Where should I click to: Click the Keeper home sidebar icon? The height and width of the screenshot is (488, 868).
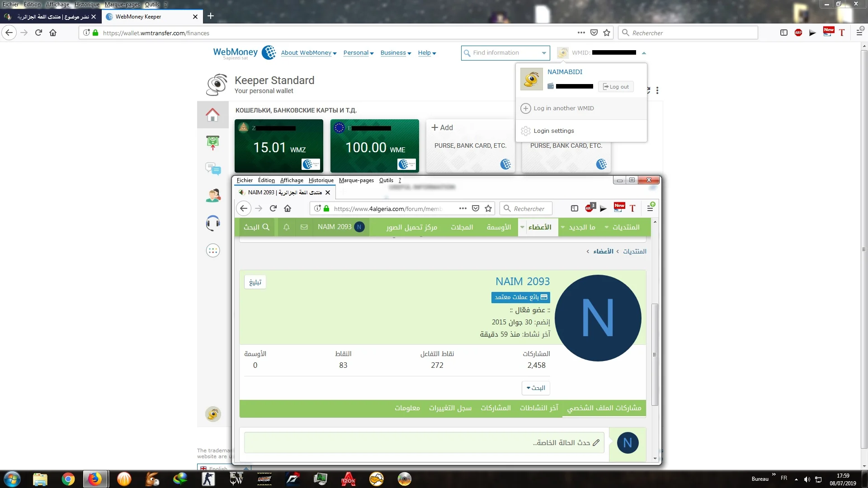point(212,115)
